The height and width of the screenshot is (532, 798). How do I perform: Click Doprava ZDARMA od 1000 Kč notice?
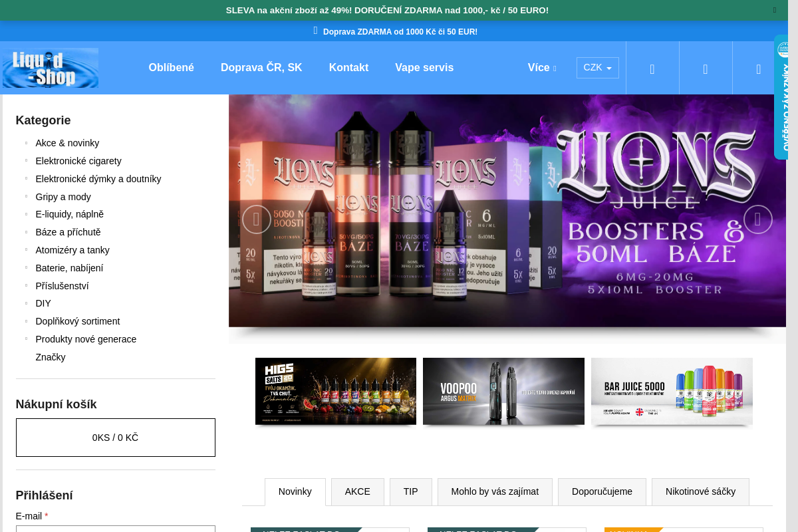(400, 31)
